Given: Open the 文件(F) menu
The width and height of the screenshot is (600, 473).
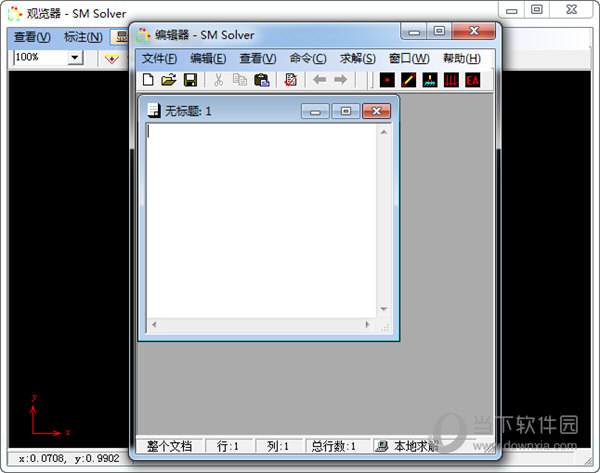Looking at the screenshot, I should tap(159, 59).
